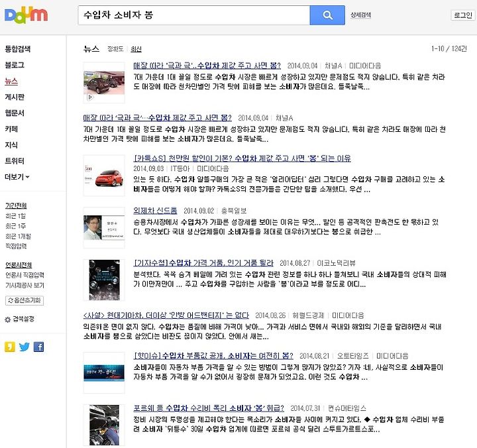
Task: Click the date 2014.09.02
Action: click(x=199, y=211)
